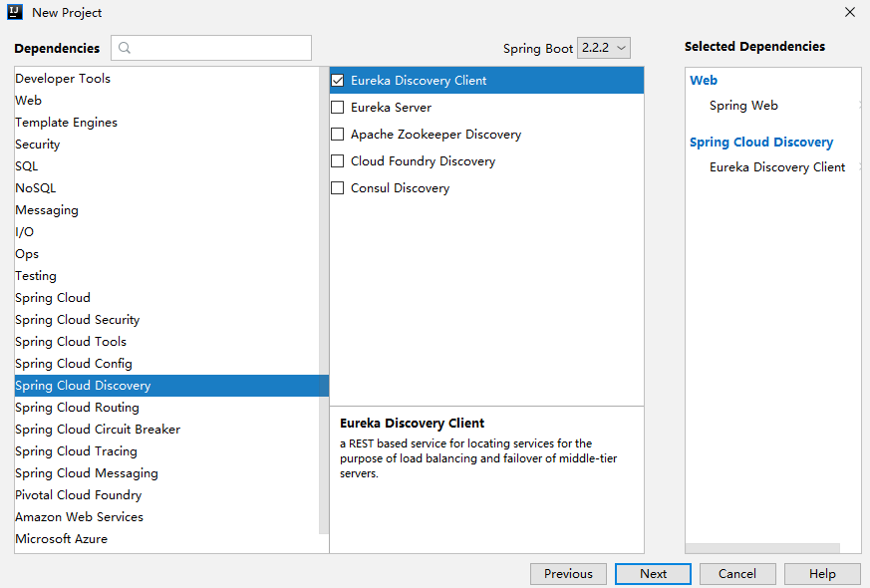Select the Web category in list
The height and width of the screenshot is (588, 870).
tap(167, 101)
